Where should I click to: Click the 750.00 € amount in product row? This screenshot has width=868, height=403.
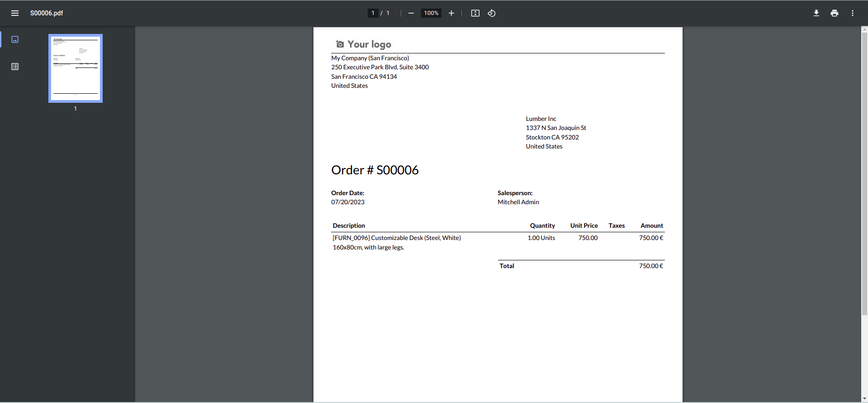click(651, 238)
